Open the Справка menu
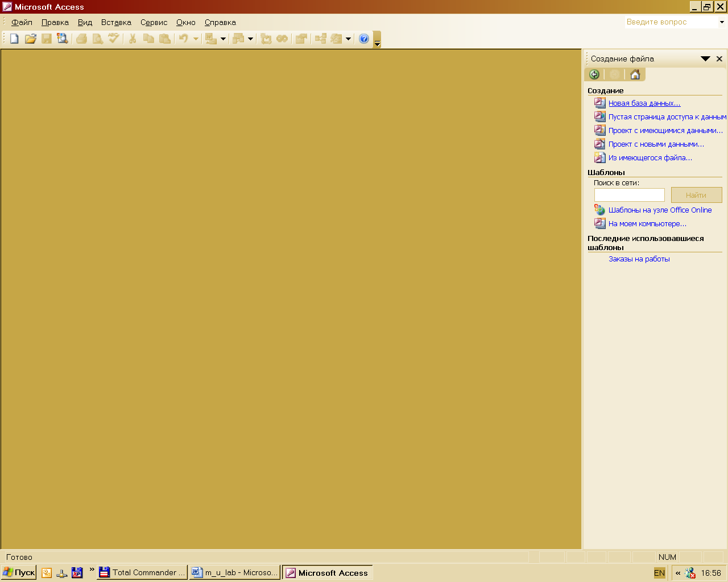This screenshot has height=582, width=728. [x=220, y=22]
